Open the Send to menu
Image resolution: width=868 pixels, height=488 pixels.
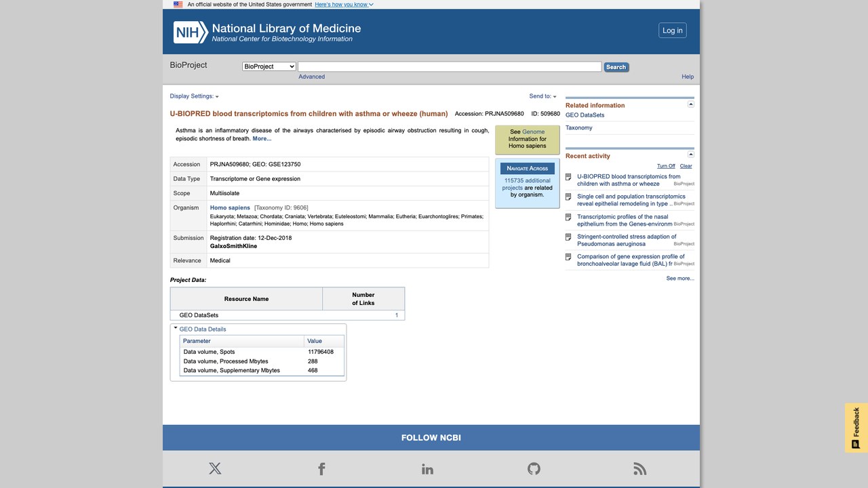(x=542, y=96)
